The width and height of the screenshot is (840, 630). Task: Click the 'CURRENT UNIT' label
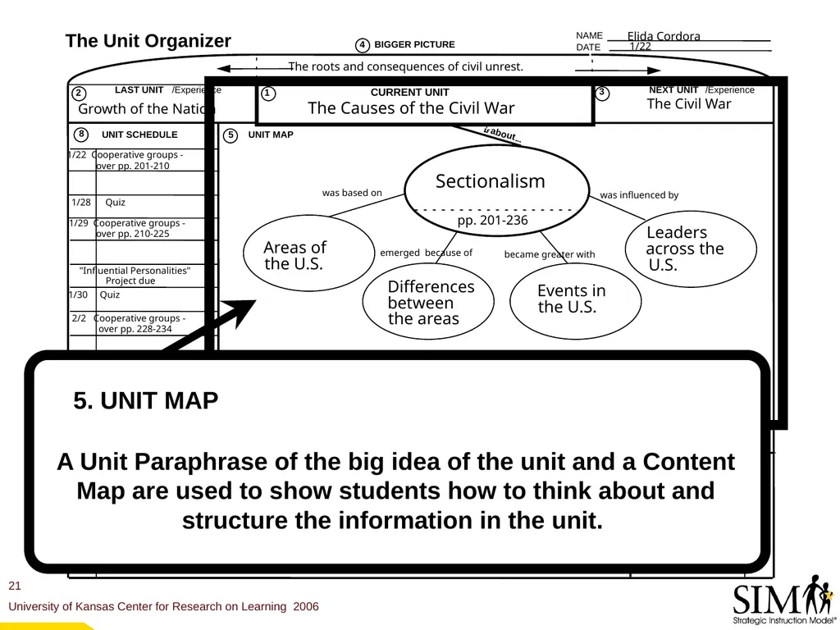(x=410, y=92)
